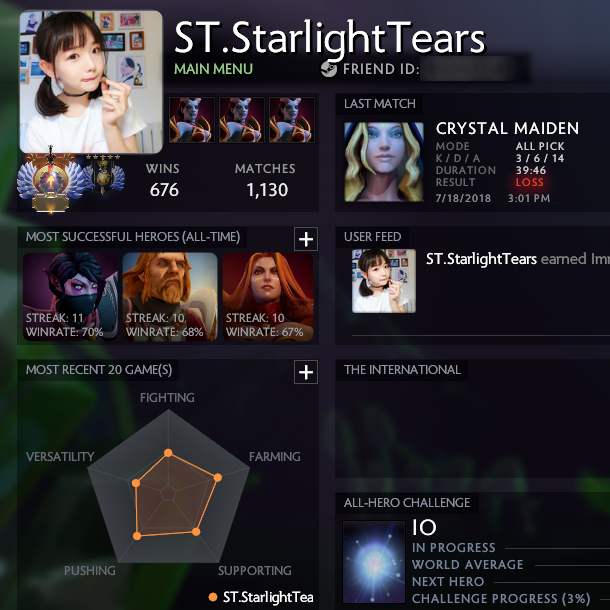Image resolution: width=610 pixels, height=610 pixels.
Task: Click the large profile avatar picture
Action: [91, 82]
